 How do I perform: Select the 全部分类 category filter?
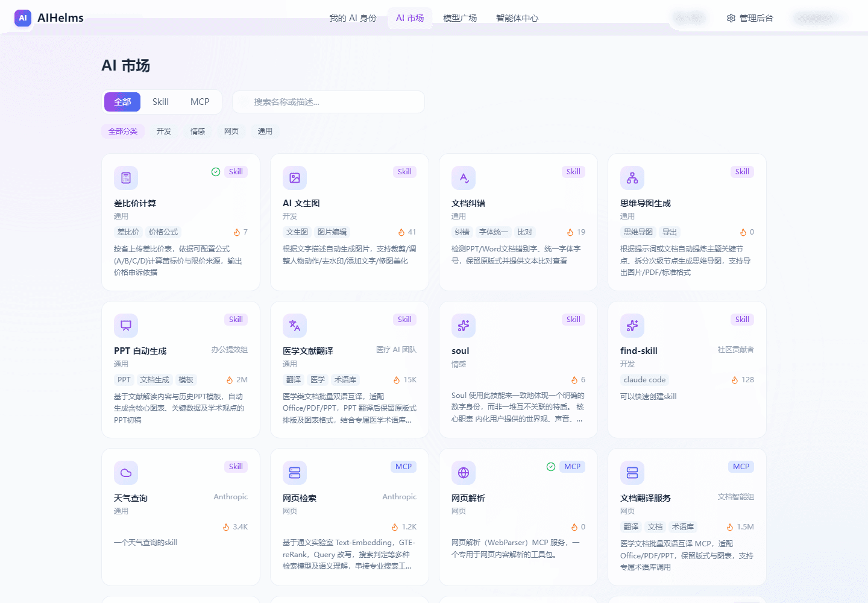coord(123,131)
